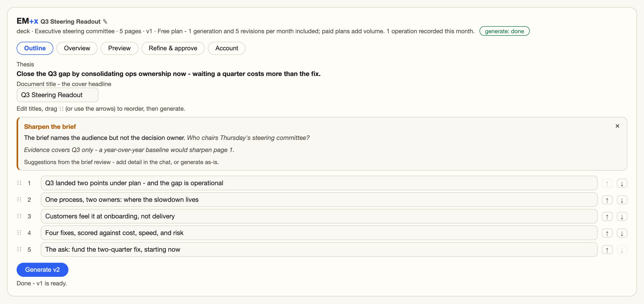Move section 4 up with its arrow
This screenshot has width=644, height=304.
[x=607, y=233]
